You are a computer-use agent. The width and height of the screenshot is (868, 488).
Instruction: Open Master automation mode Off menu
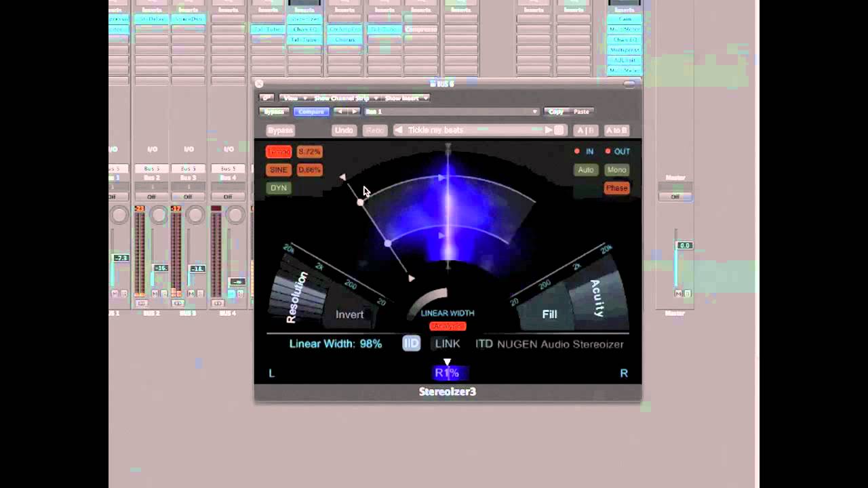tap(675, 197)
